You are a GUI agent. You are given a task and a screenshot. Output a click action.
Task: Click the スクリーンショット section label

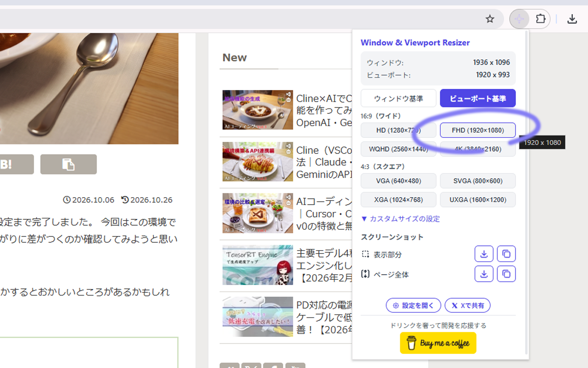pos(392,237)
